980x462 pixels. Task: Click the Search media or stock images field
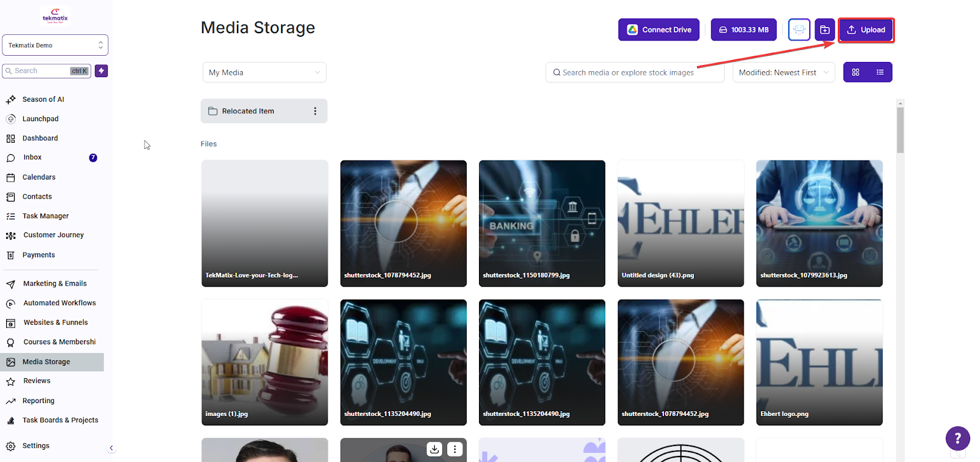[x=635, y=72]
